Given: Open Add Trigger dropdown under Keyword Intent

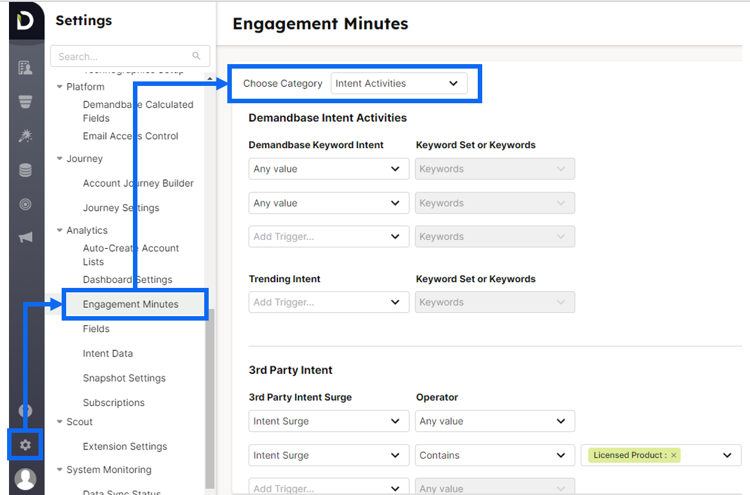Looking at the screenshot, I should coord(329,237).
